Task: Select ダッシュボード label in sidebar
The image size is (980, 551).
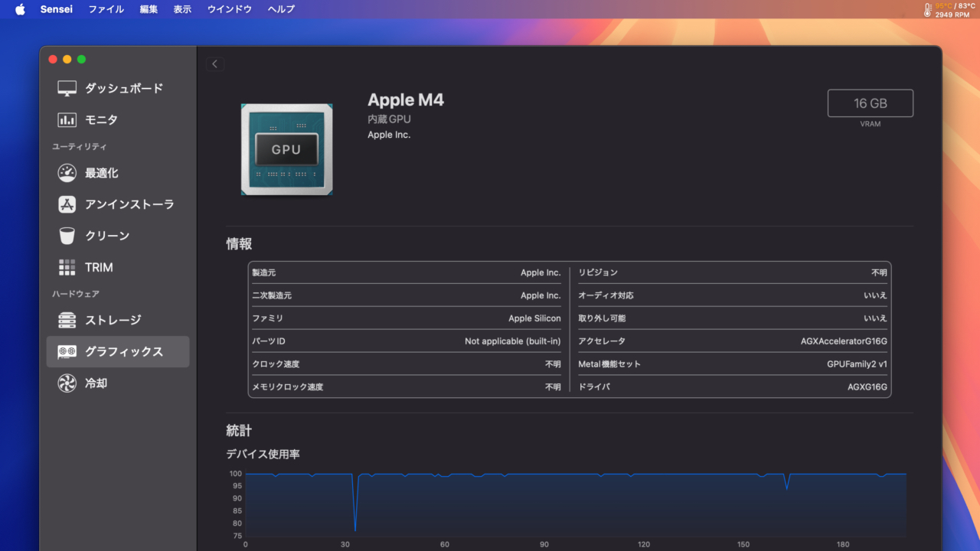Action: [124, 88]
